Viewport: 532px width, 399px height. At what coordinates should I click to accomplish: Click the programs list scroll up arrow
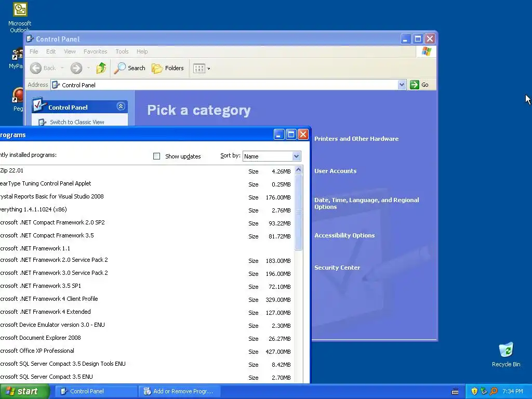point(299,170)
